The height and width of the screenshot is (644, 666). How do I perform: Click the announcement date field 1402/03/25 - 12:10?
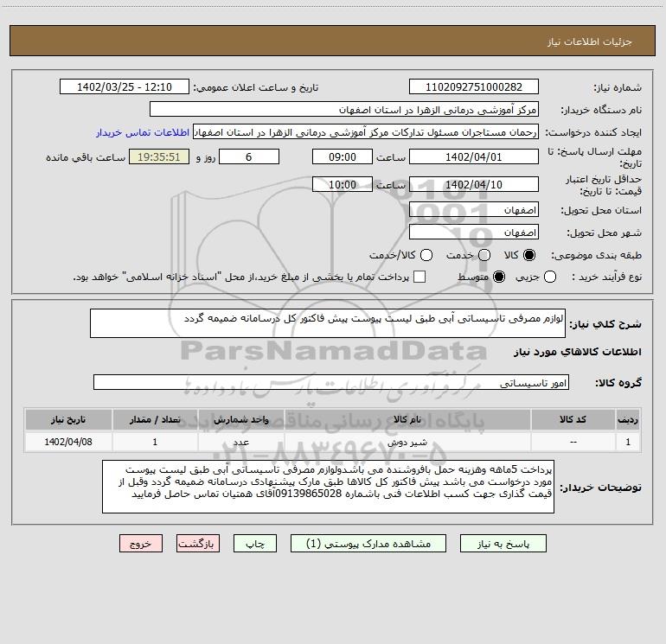[125, 86]
